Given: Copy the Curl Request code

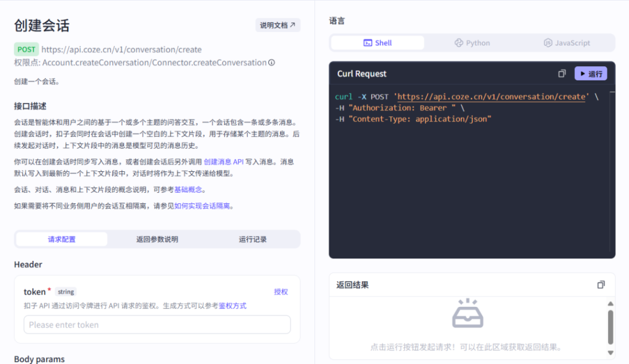Looking at the screenshot, I should (561, 73).
